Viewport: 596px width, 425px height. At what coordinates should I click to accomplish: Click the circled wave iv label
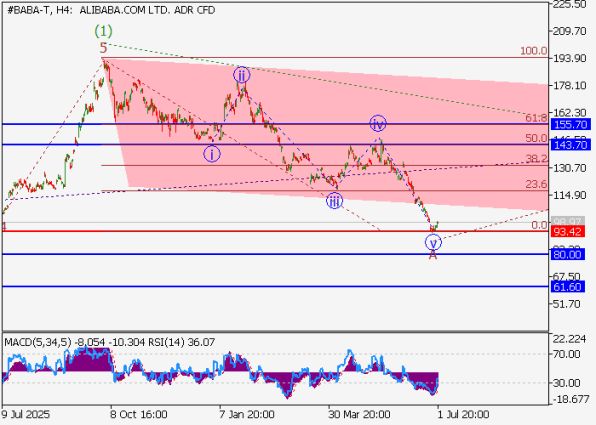[378, 124]
